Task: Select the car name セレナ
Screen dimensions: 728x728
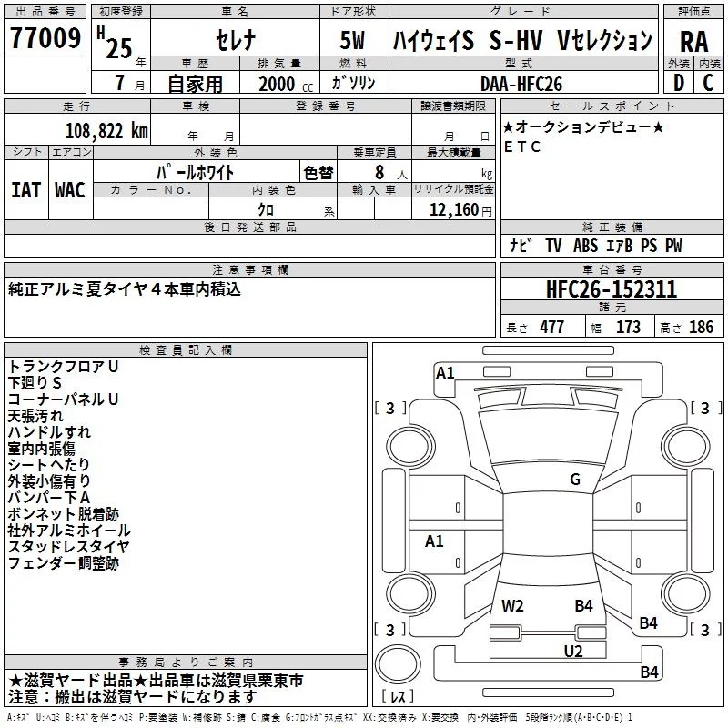Action: [x=236, y=40]
